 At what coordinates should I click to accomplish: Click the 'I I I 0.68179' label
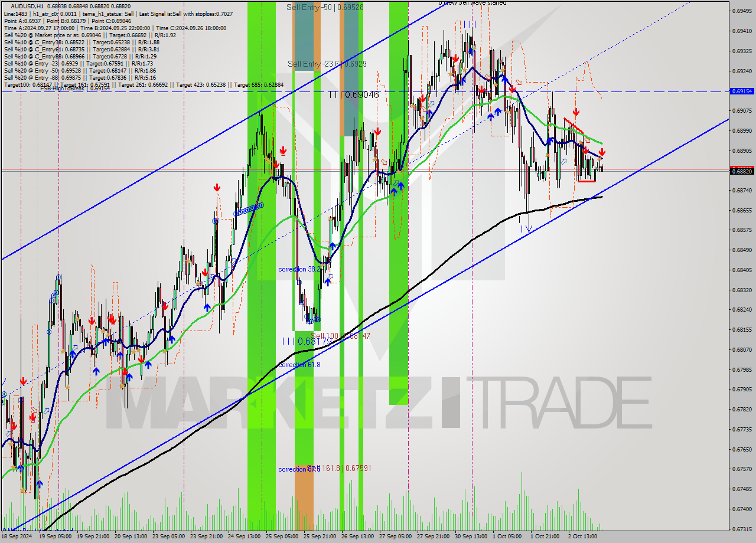[x=307, y=341]
